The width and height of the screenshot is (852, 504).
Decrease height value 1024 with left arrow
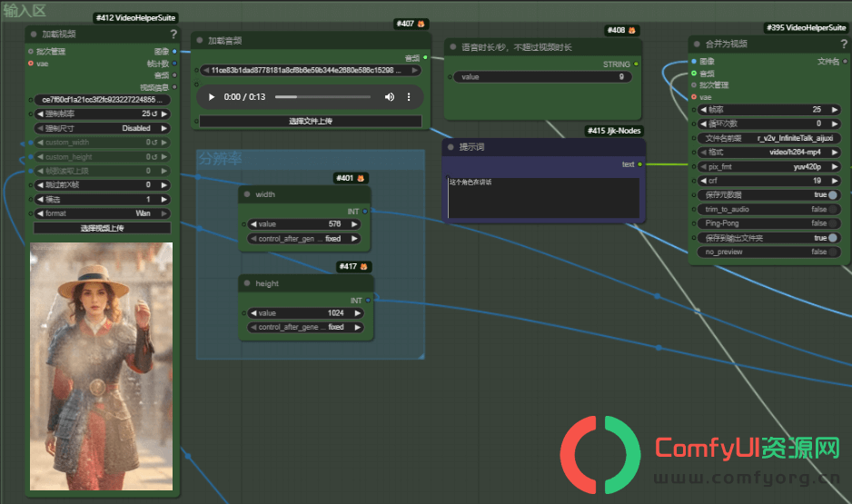pyautogui.click(x=253, y=312)
